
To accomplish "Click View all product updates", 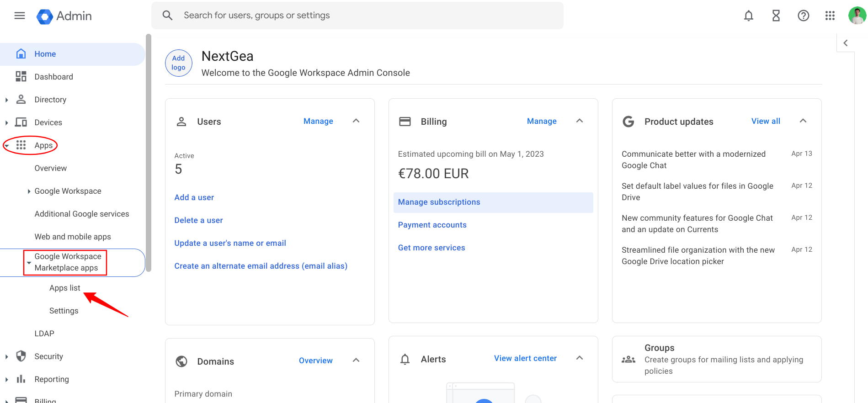I will 766,121.
